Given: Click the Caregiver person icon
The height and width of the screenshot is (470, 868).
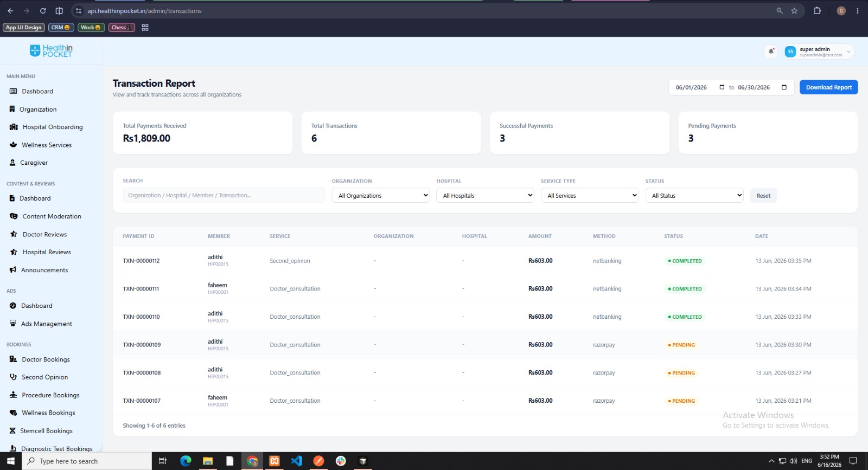Looking at the screenshot, I should (x=12, y=163).
